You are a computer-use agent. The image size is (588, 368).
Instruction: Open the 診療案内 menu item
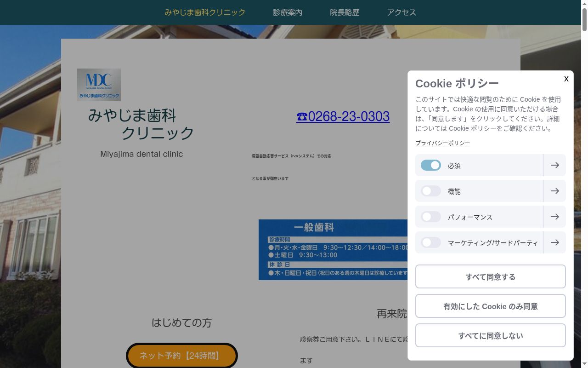288,12
